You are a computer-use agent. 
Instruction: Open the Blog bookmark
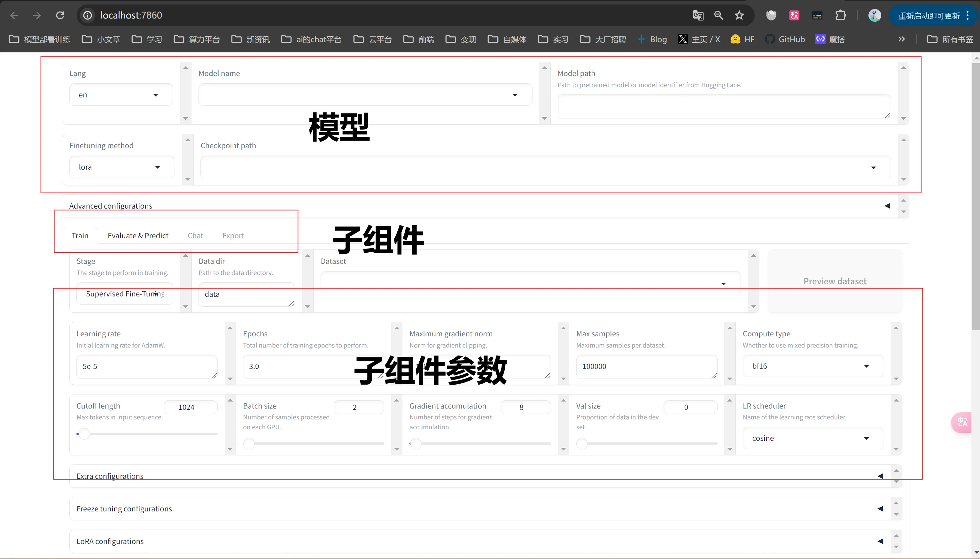point(652,39)
